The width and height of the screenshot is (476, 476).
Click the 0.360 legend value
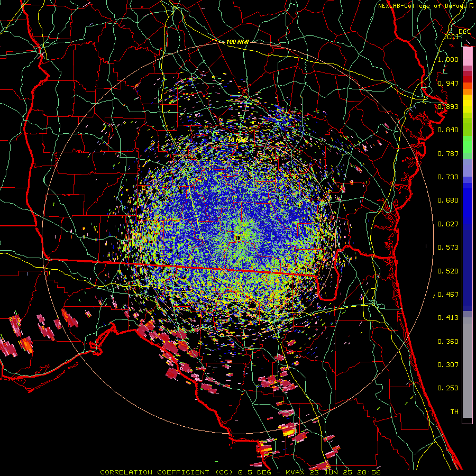448,342
